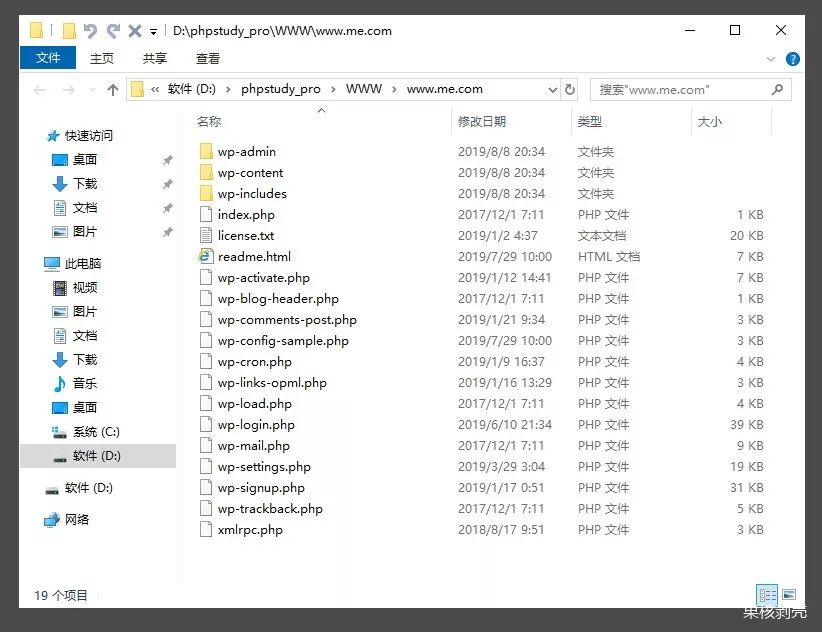Sort by the 修改日期 column header

pyautogui.click(x=482, y=122)
